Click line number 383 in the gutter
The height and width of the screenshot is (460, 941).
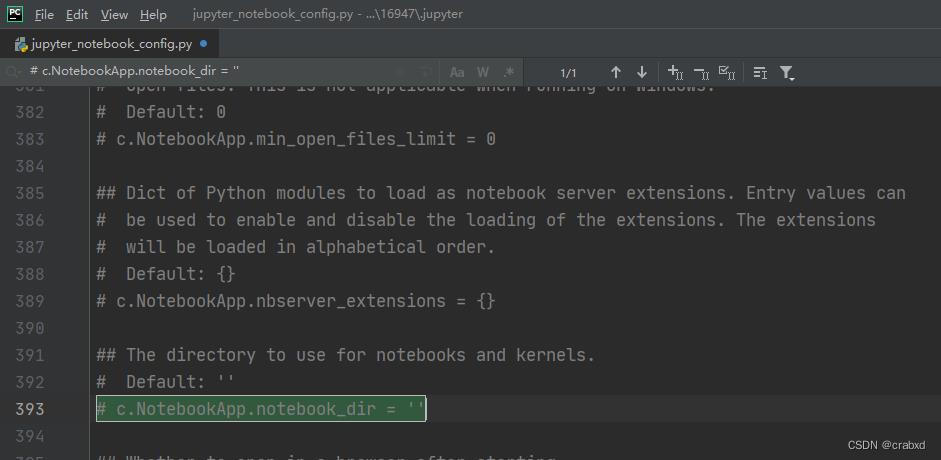click(30, 139)
